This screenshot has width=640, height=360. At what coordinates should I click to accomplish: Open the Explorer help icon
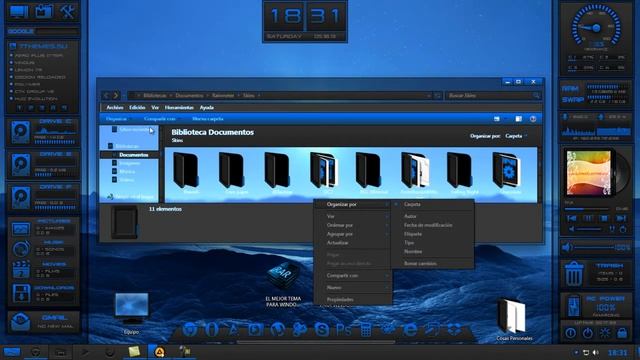533,119
